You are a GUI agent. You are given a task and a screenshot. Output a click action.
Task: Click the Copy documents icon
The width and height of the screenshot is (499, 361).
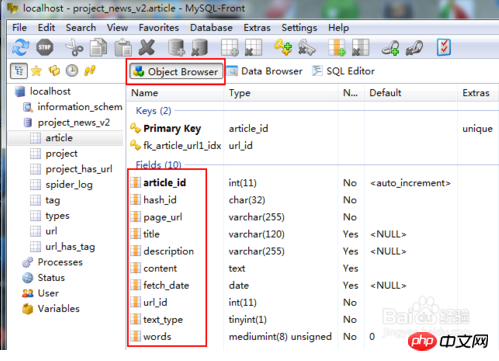(x=99, y=47)
